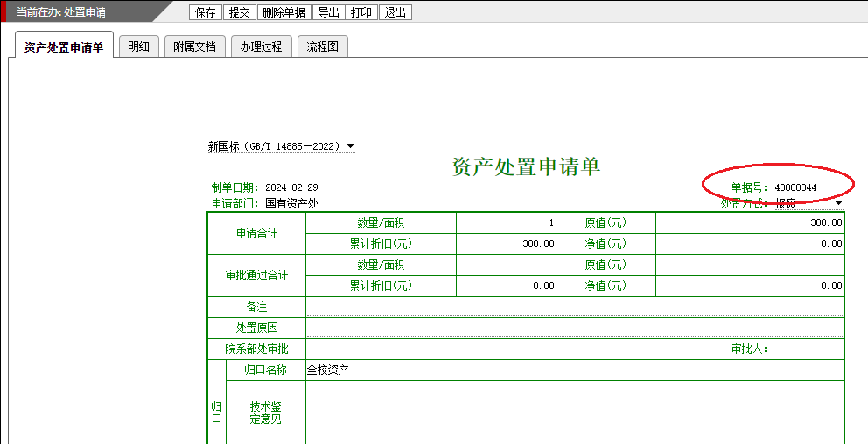
Task: Select the 资产处置申请单 tab
Action: pyautogui.click(x=64, y=47)
